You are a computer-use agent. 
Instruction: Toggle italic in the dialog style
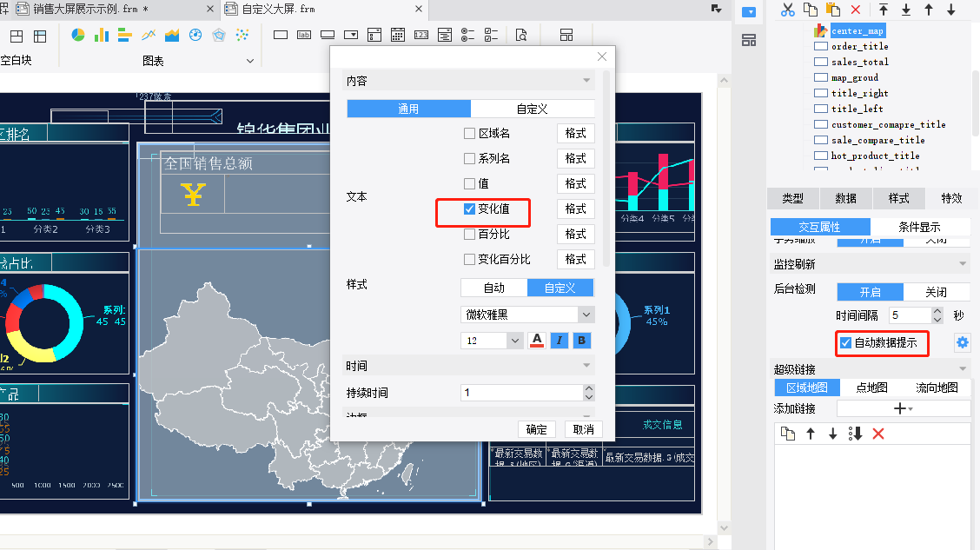pos(560,340)
